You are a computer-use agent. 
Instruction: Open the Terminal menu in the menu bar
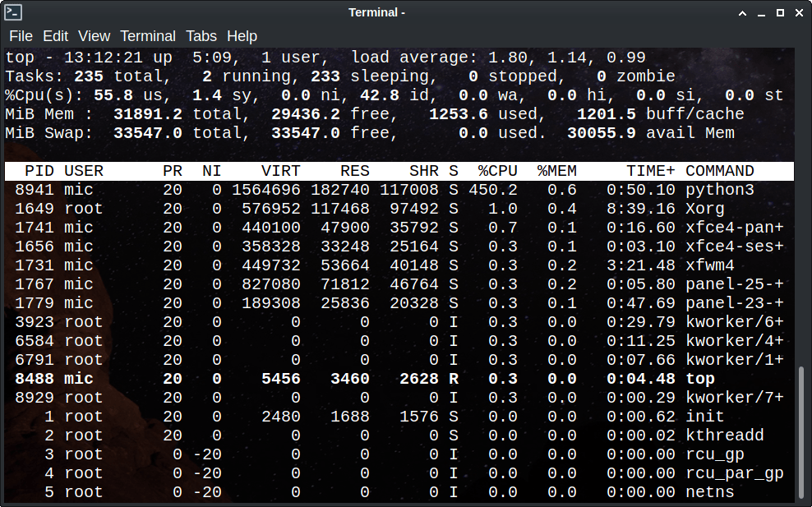pyautogui.click(x=148, y=36)
